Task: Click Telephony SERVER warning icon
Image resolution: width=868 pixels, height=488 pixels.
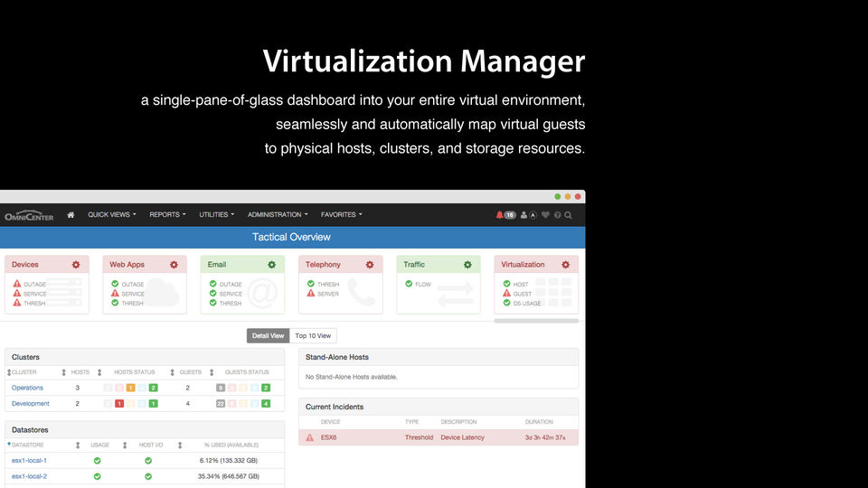Action: click(x=311, y=293)
